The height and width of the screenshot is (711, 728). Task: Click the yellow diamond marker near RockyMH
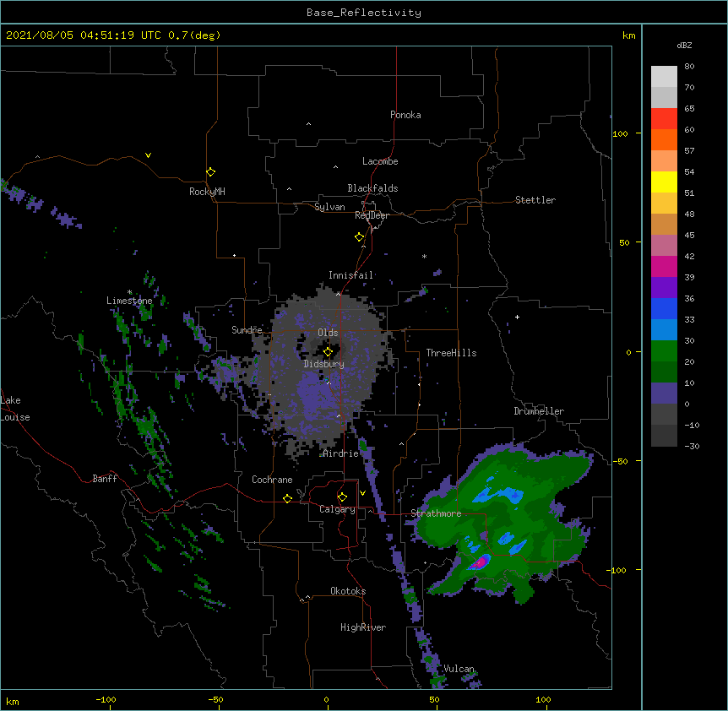(x=210, y=172)
